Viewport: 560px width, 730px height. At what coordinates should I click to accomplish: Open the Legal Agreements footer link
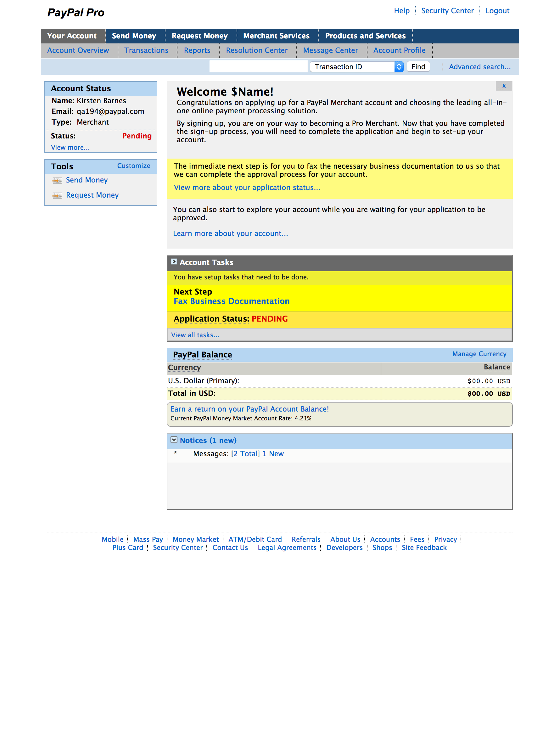pos(287,548)
